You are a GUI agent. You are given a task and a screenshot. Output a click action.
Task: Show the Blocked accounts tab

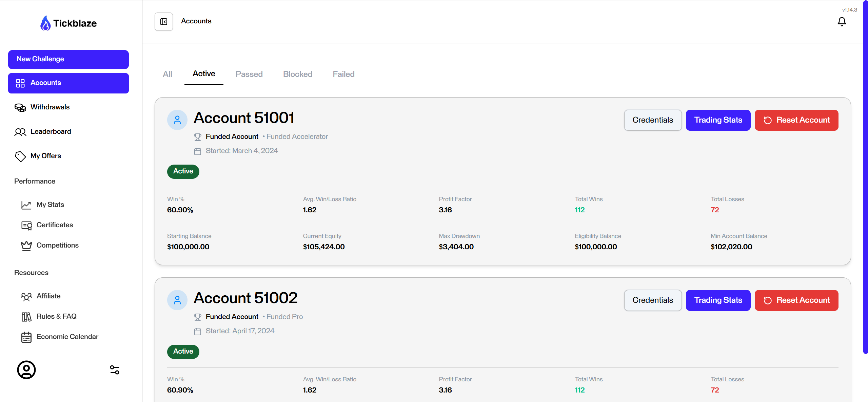point(297,74)
